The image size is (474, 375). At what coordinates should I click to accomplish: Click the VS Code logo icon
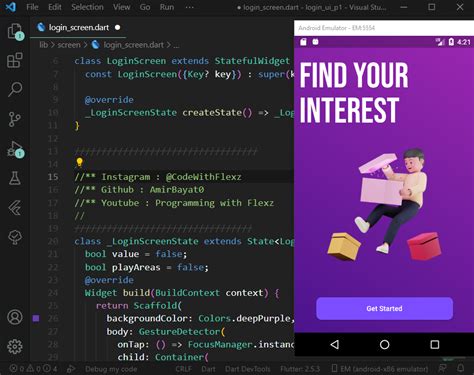tap(11, 7)
